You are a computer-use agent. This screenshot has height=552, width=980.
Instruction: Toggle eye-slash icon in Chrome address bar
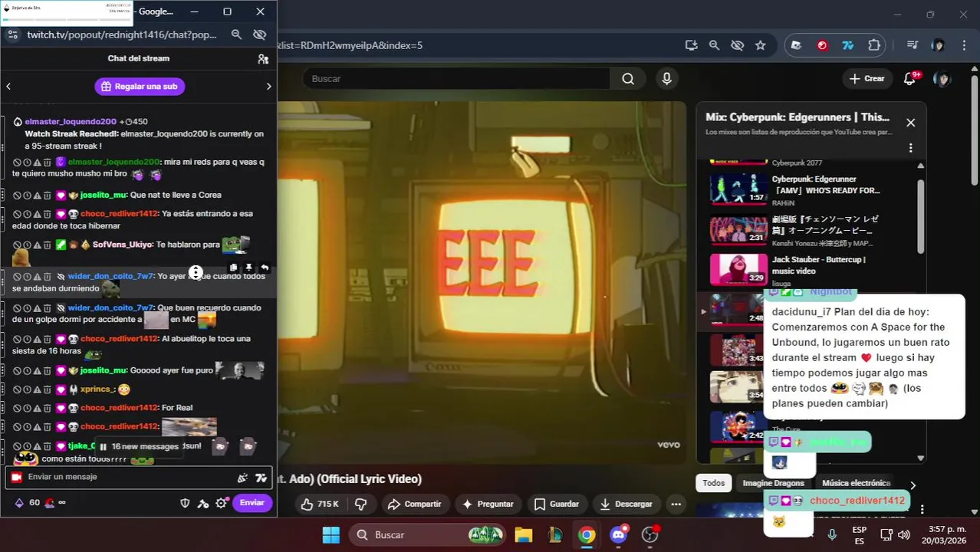pyautogui.click(x=737, y=45)
